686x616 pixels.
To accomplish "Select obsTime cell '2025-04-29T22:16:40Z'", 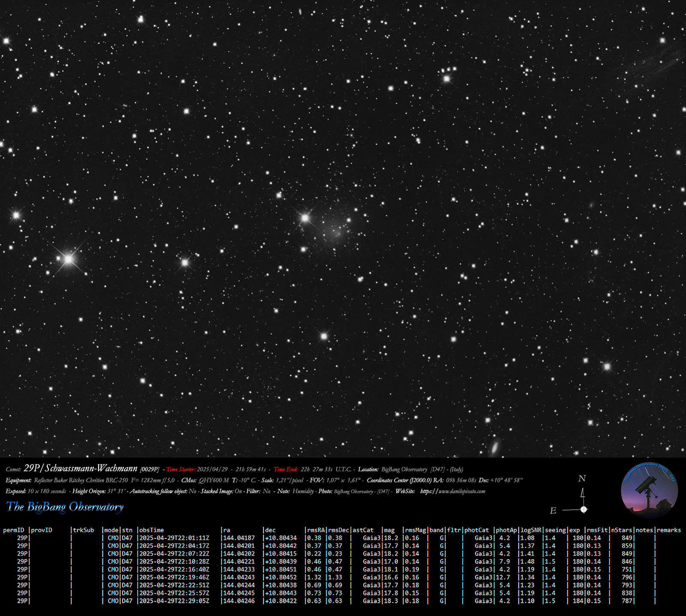I will click(175, 569).
